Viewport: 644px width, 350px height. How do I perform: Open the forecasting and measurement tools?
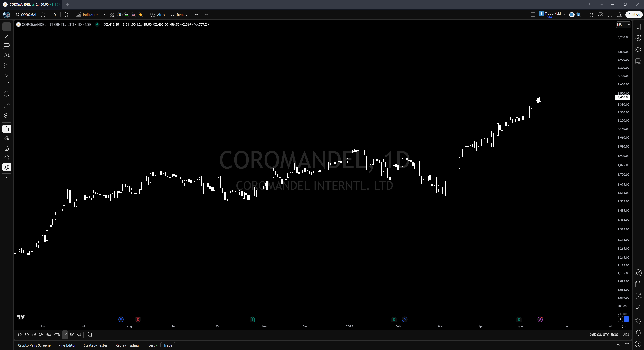pos(7,65)
